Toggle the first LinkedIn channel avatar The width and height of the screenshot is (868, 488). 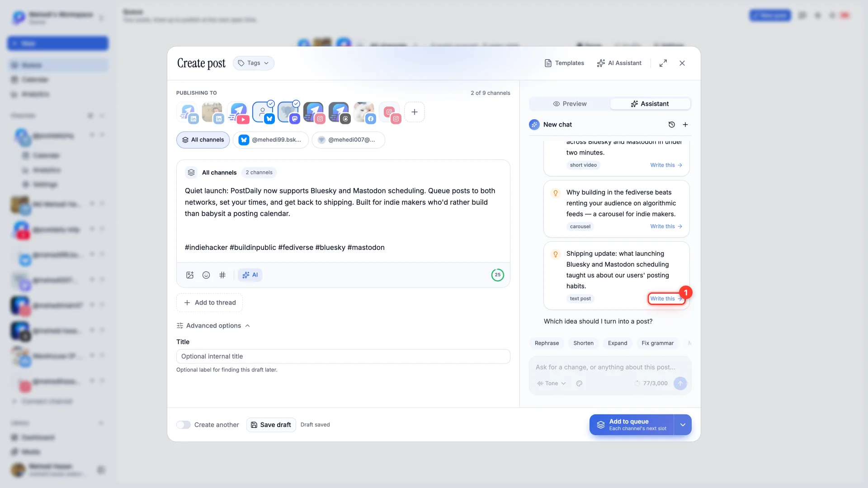[x=188, y=112]
